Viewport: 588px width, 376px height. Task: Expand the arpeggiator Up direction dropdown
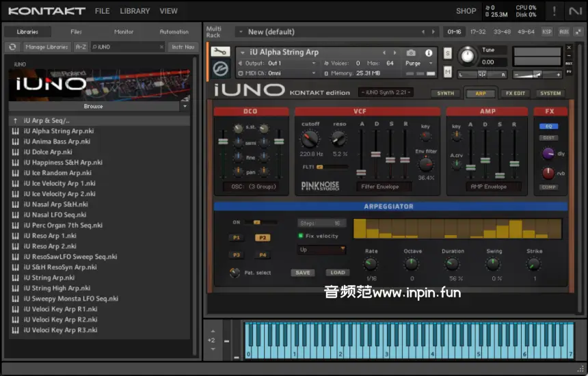pyautogui.click(x=321, y=250)
